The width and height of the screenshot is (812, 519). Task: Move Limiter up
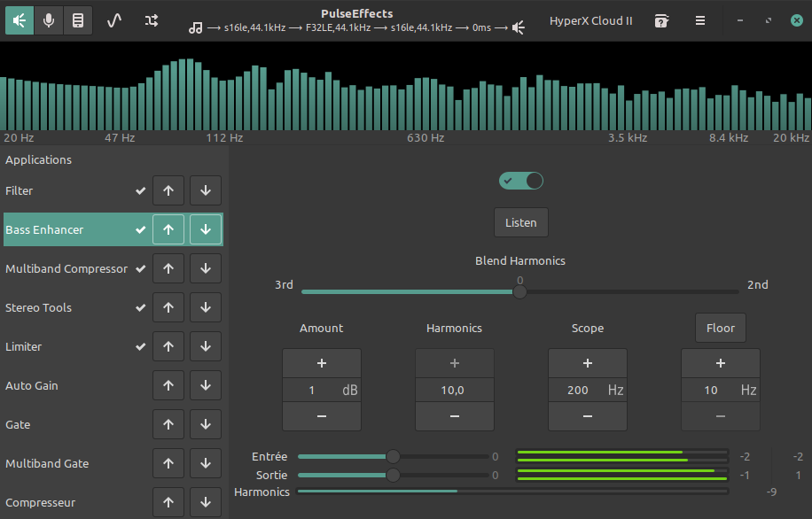tap(168, 346)
